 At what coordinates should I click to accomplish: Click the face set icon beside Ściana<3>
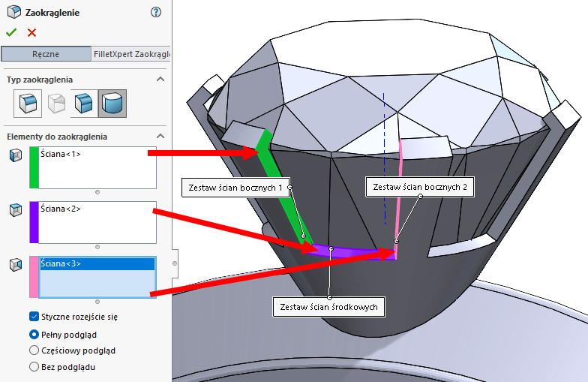click(15, 265)
